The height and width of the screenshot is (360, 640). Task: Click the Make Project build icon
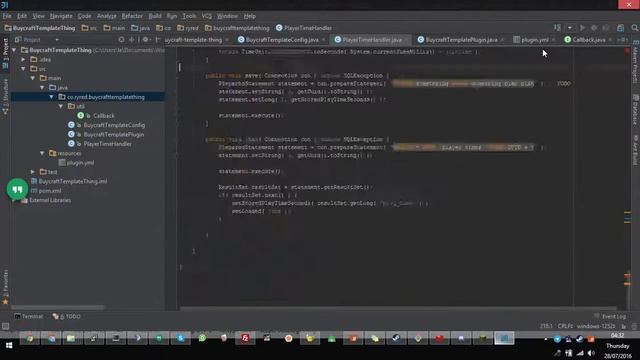[557, 28]
